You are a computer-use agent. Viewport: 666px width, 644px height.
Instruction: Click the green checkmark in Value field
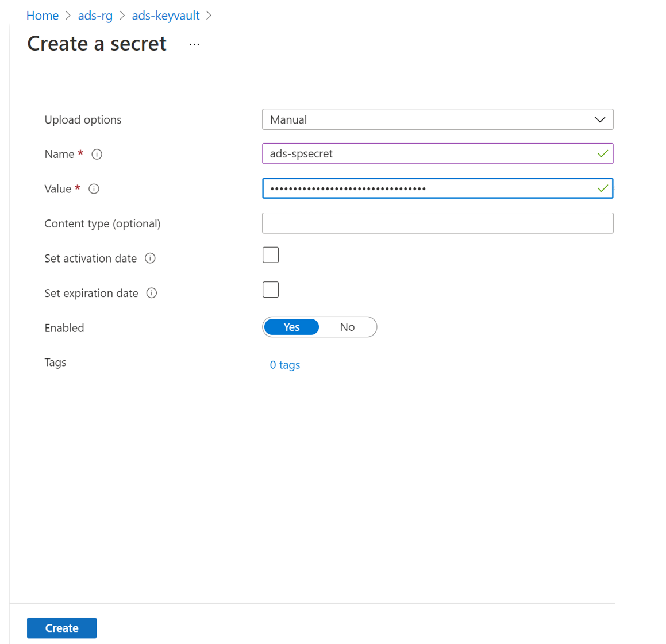coord(602,188)
